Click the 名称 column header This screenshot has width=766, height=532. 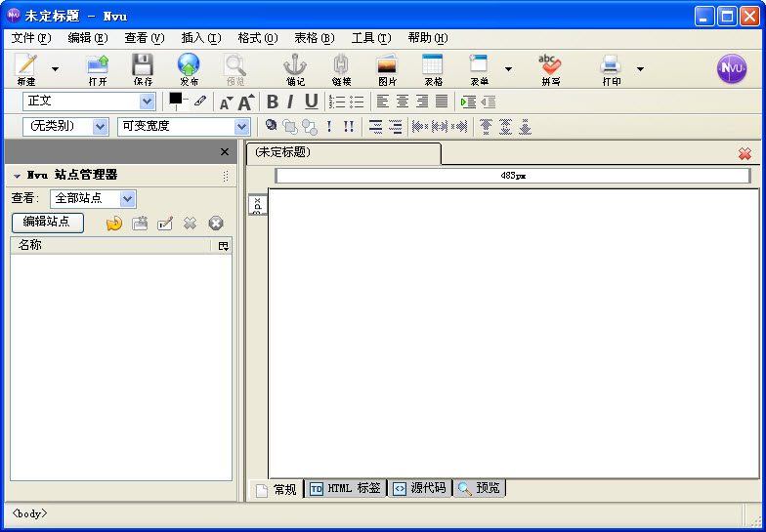pos(109,246)
